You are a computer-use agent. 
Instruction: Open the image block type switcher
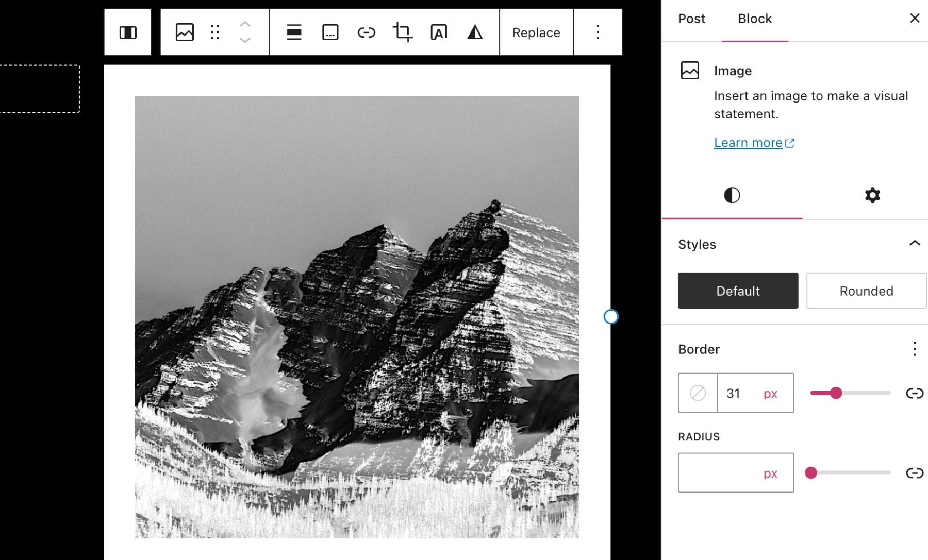tap(184, 32)
